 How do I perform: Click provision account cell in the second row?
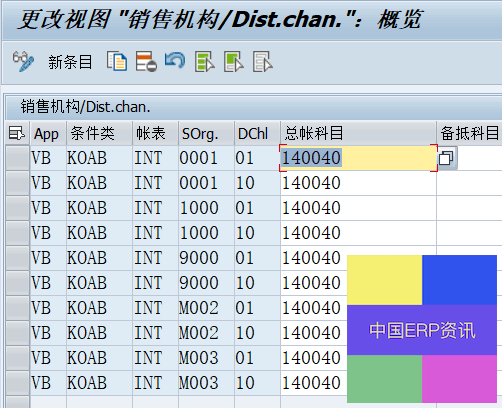469,183
